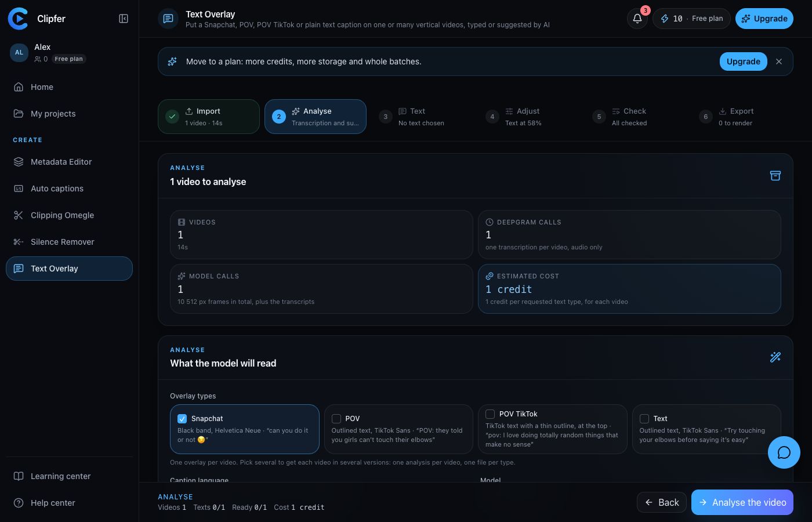Image resolution: width=812 pixels, height=522 pixels.
Task: Click the Estimated Cost card
Action: click(629, 289)
